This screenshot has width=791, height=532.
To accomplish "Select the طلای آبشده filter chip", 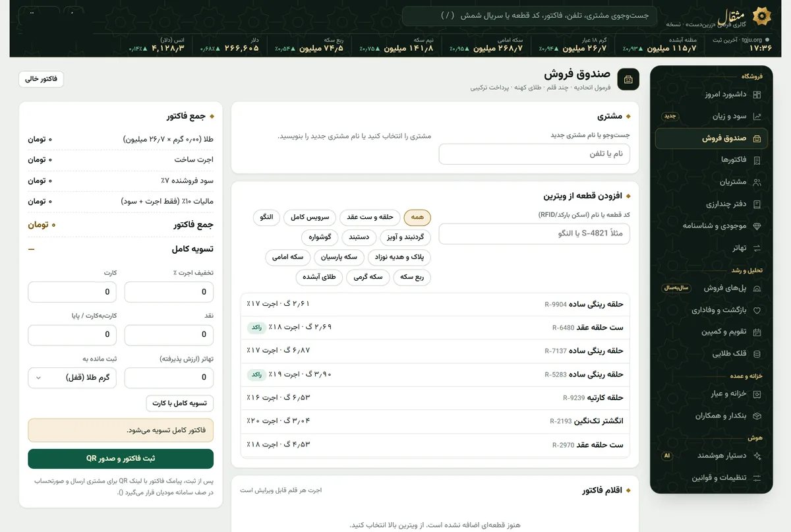I will click(x=319, y=277).
